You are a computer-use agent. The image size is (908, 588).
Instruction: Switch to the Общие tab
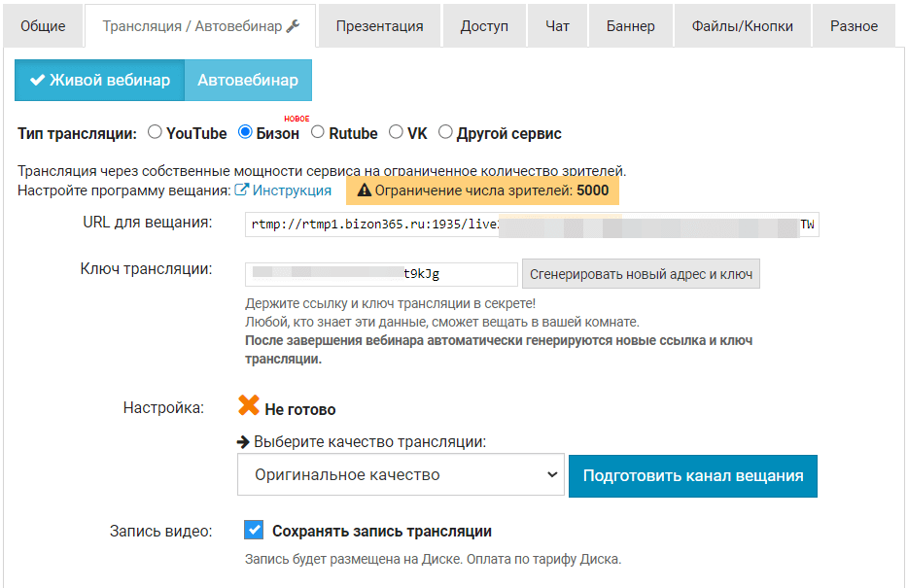pyautogui.click(x=43, y=26)
